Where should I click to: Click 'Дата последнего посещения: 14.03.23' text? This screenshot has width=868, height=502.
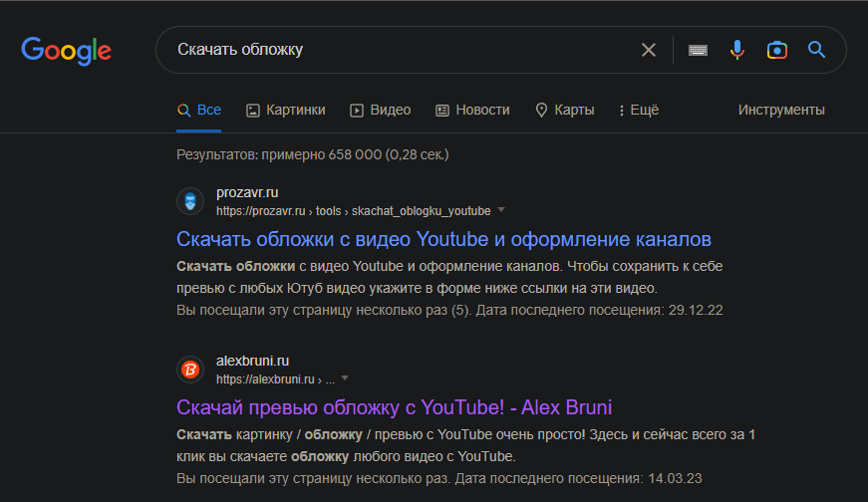[578, 478]
